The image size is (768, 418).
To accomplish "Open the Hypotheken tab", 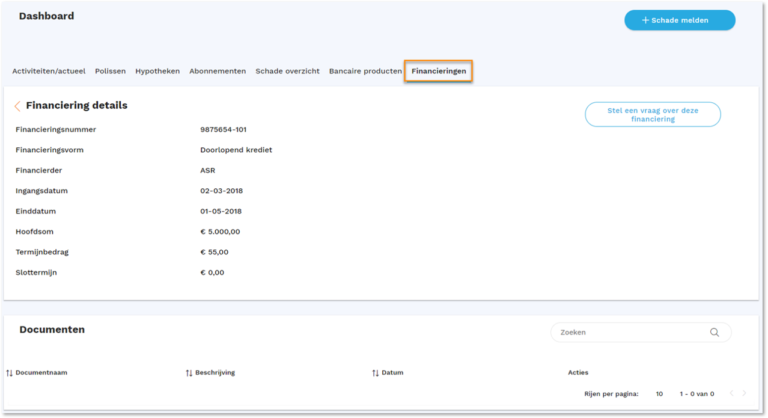I will pos(157,71).
